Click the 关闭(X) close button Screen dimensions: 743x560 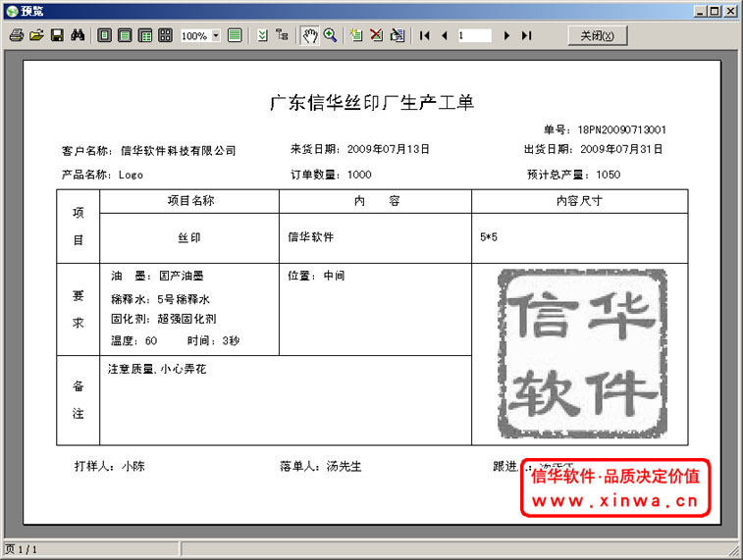(x=598, y=35)
